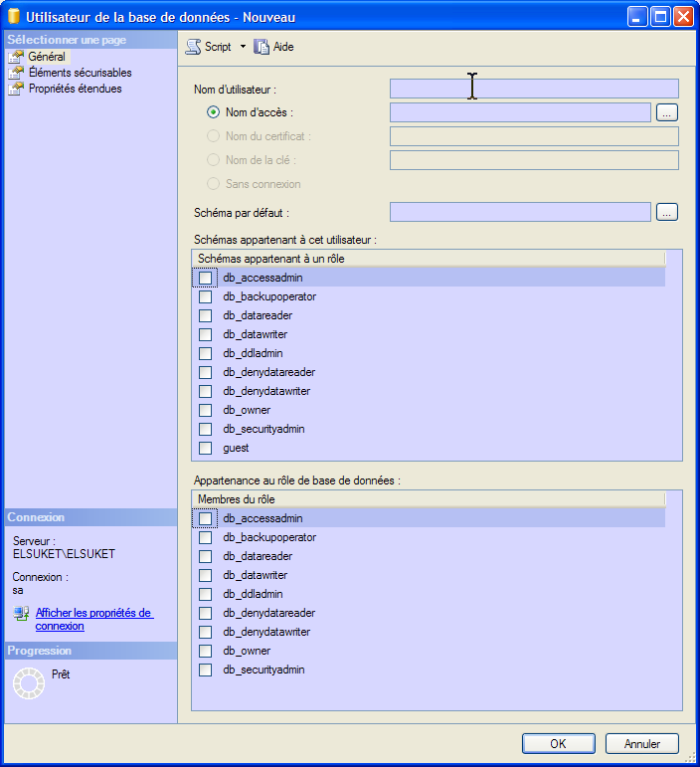Screen dimensions: 700x767
Task: Browse for Nom d'accès with ellipsis button
Action: coord(667,112)
